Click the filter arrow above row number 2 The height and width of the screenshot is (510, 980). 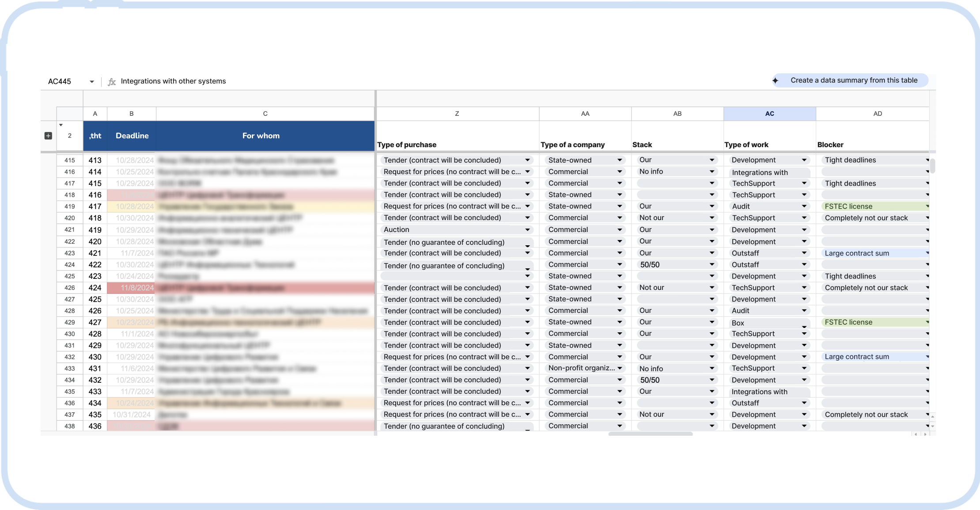pyautogui.click(x=61, y=125)
